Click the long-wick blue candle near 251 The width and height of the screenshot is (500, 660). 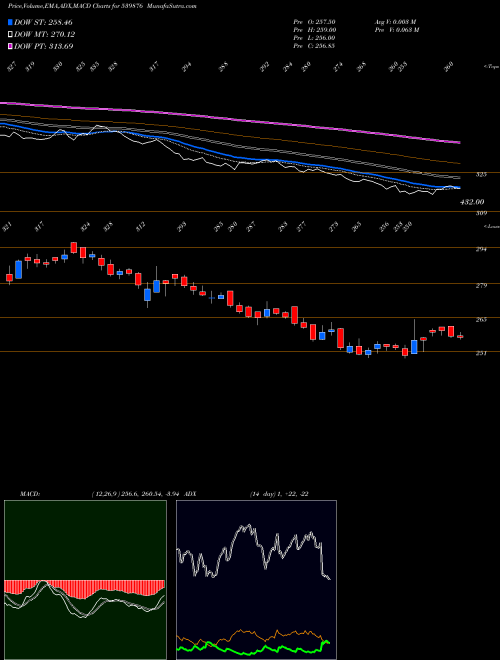tap(414, 347)
